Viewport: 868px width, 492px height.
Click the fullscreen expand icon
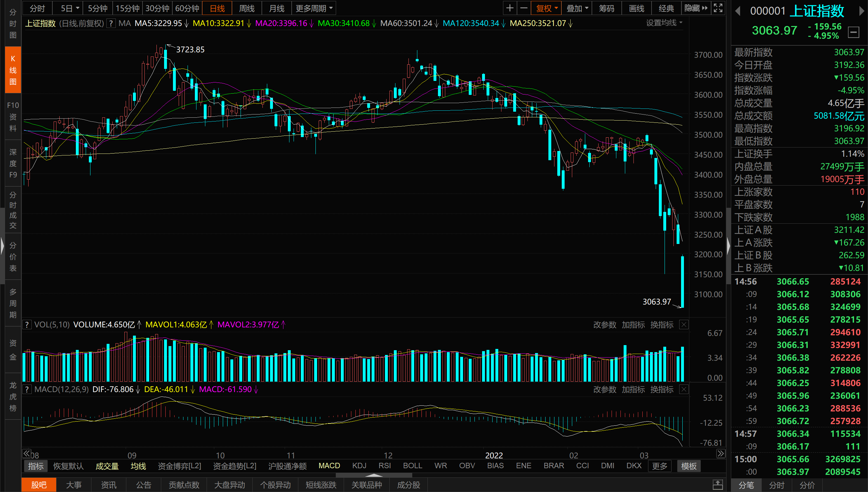pyautogui.click(x=718, y=8)
